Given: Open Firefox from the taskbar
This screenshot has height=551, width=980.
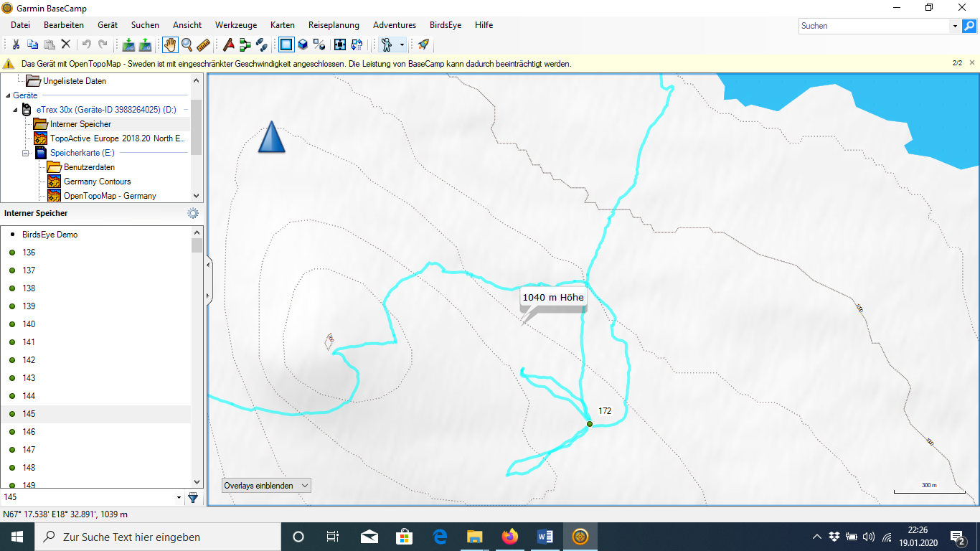Looking at the screenshot, I should (510, 537).
